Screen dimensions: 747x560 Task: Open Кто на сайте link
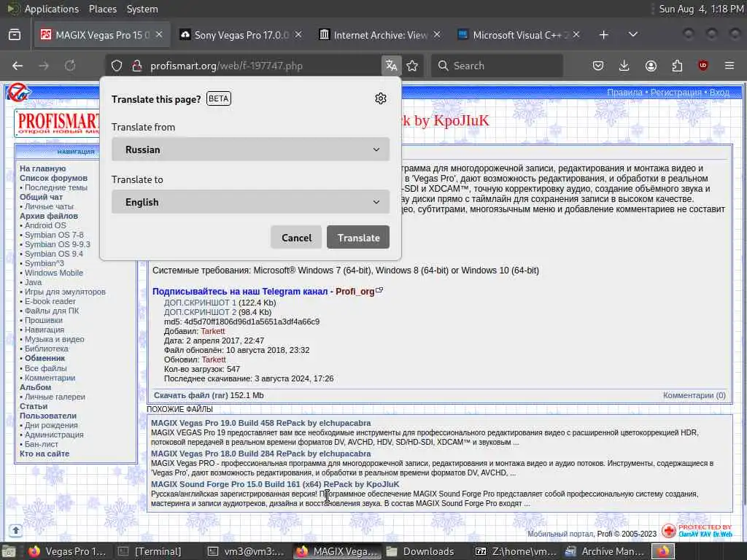coord(44,454)
